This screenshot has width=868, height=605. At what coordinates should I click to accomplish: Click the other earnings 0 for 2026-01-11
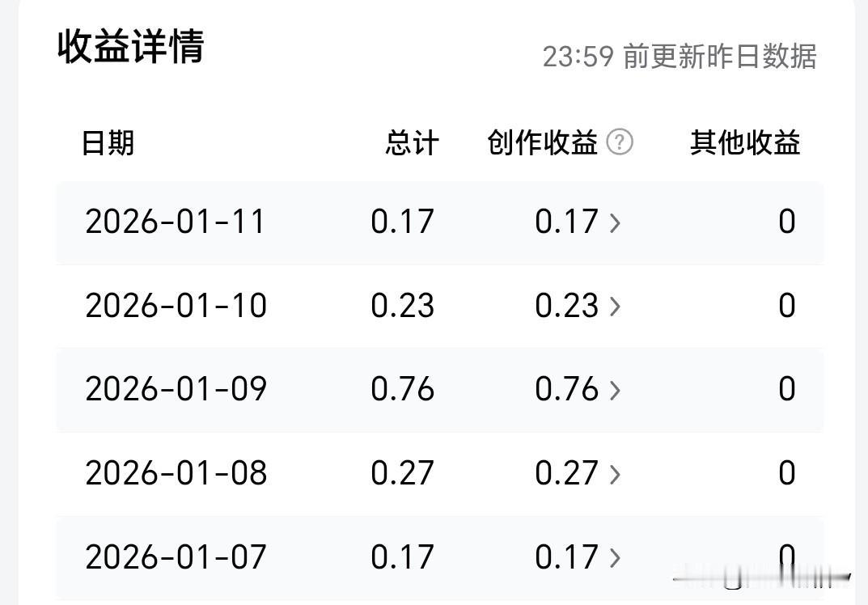click(x=787, y=222)
